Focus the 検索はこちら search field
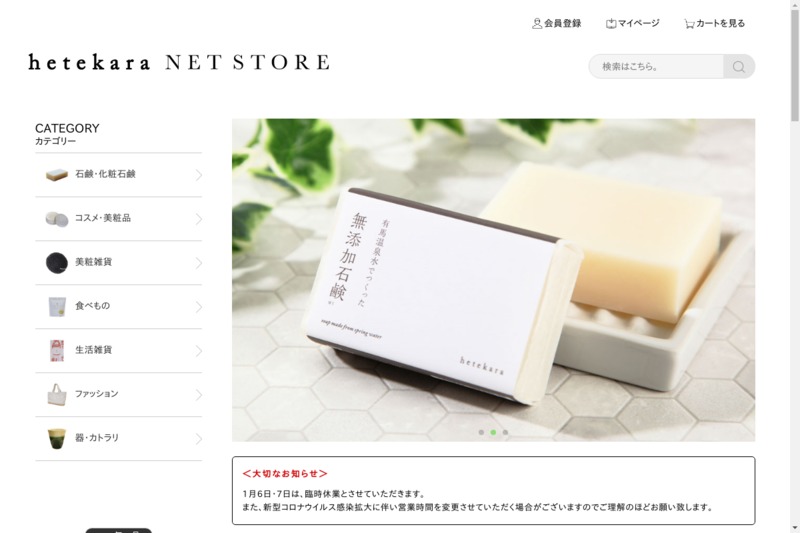 (x=656, y=66)
